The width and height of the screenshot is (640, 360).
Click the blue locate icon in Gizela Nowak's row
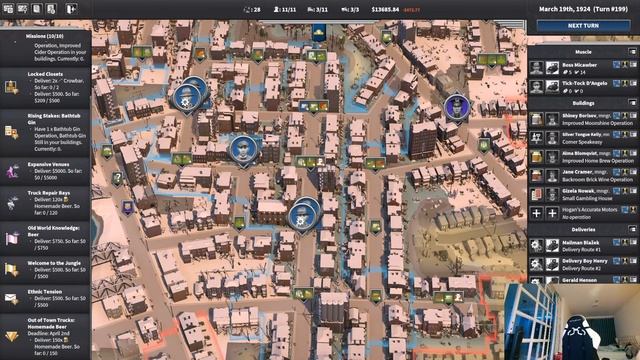tap(616, 191)
